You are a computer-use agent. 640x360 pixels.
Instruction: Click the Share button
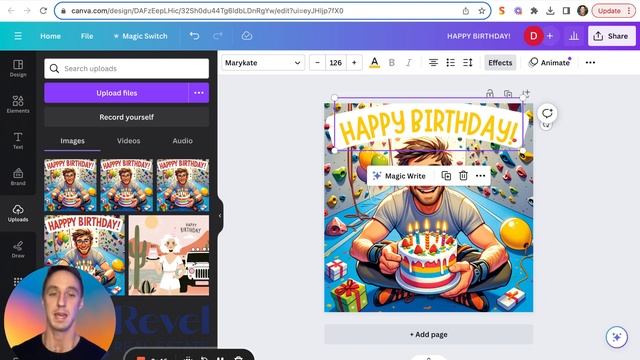(611, 36)
